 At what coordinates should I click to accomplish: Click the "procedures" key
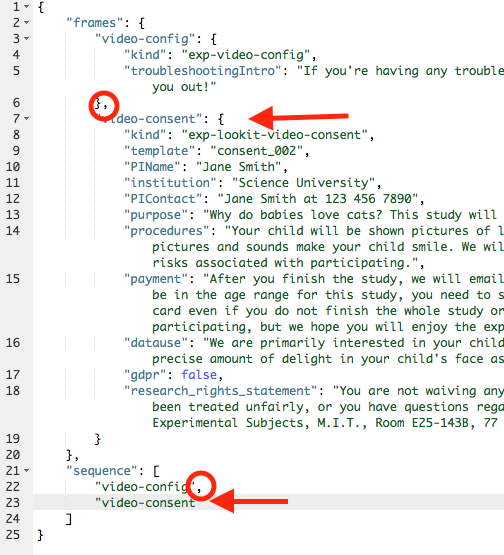tap(166, 231)
